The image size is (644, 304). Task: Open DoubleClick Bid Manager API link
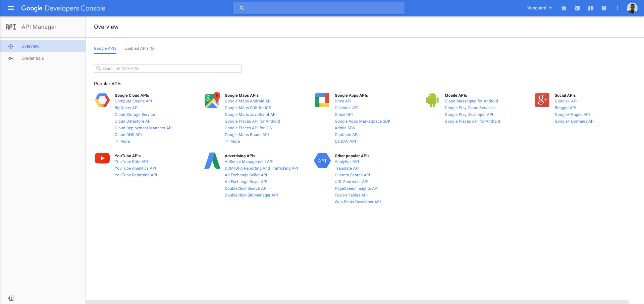[x=251, y=195]
